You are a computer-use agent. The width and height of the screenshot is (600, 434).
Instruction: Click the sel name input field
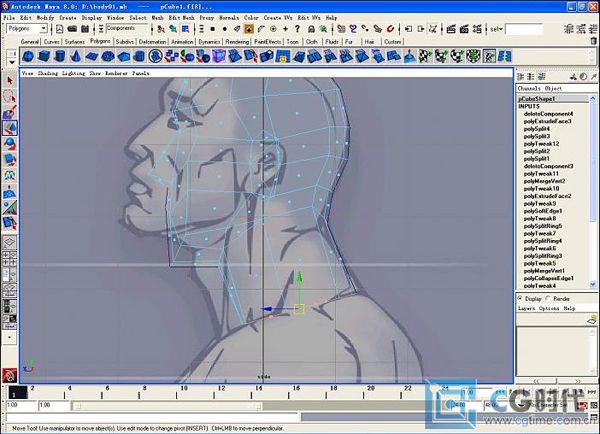point(524,29)
